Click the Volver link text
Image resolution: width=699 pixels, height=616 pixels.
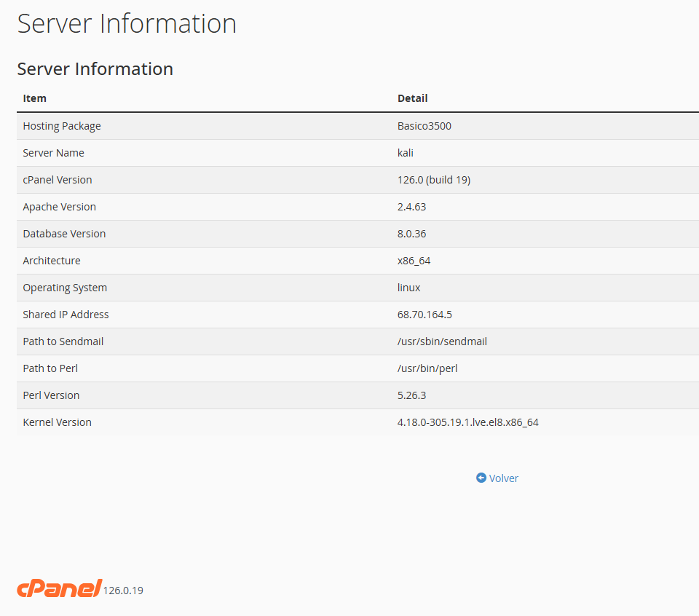[x=504, y=478]
